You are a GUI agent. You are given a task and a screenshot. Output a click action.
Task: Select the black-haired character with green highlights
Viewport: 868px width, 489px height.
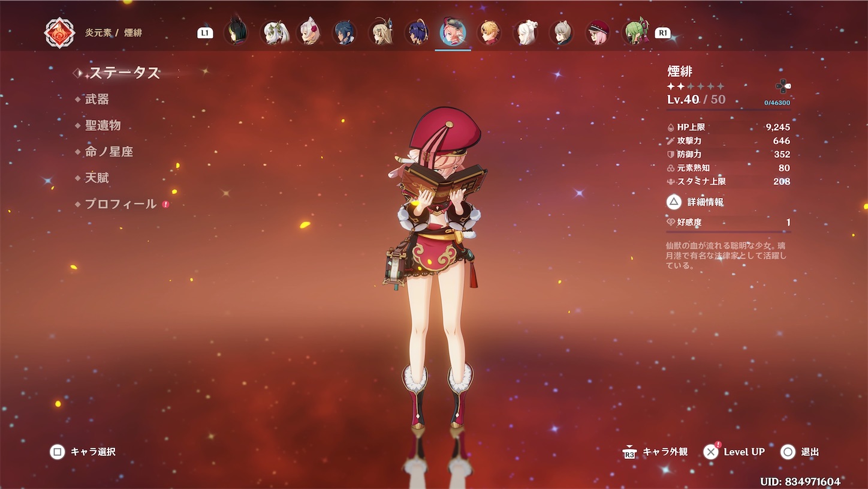pyautogui.click(x=236, y=32)
